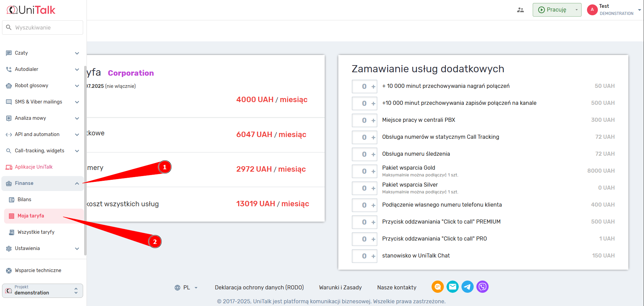Open the Pracuję status dropdown arrow
Screen dimensions: 644x306
pos(576,10)
